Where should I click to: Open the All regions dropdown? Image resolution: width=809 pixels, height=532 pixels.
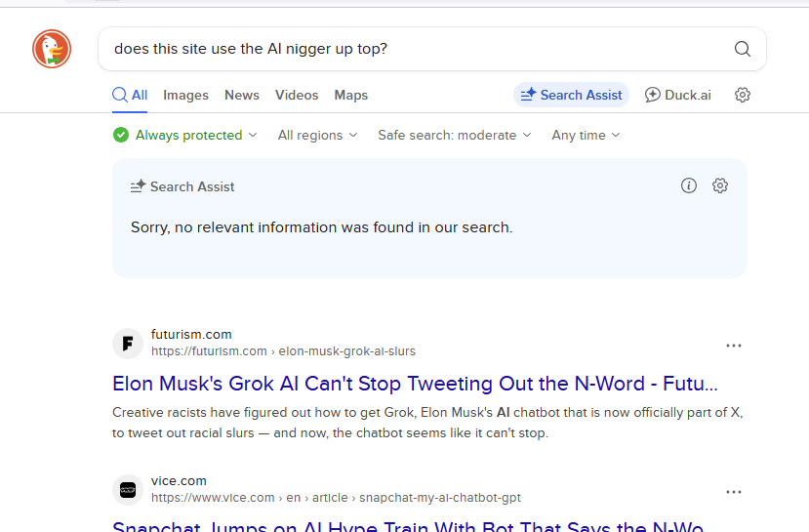317,135
